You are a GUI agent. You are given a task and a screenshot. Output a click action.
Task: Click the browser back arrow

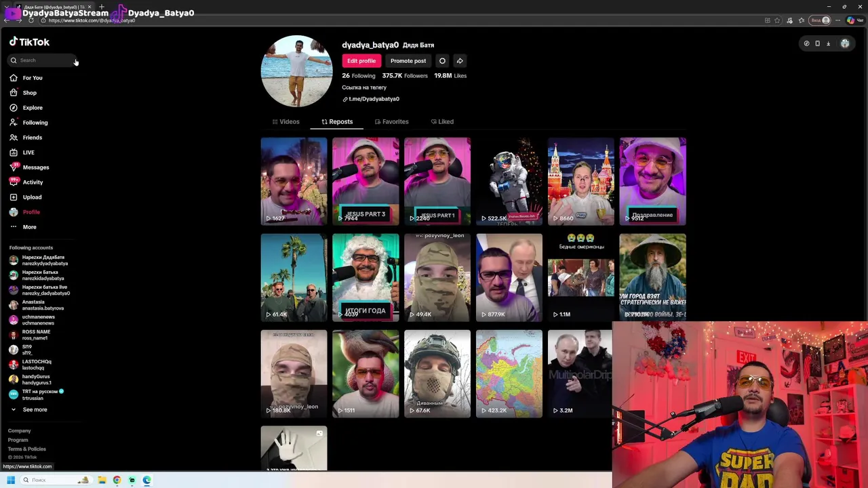point(7,20)
